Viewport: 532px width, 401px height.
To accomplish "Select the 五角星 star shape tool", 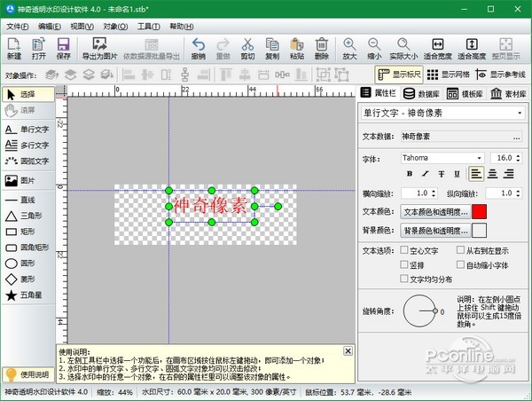I will (28, 294).
